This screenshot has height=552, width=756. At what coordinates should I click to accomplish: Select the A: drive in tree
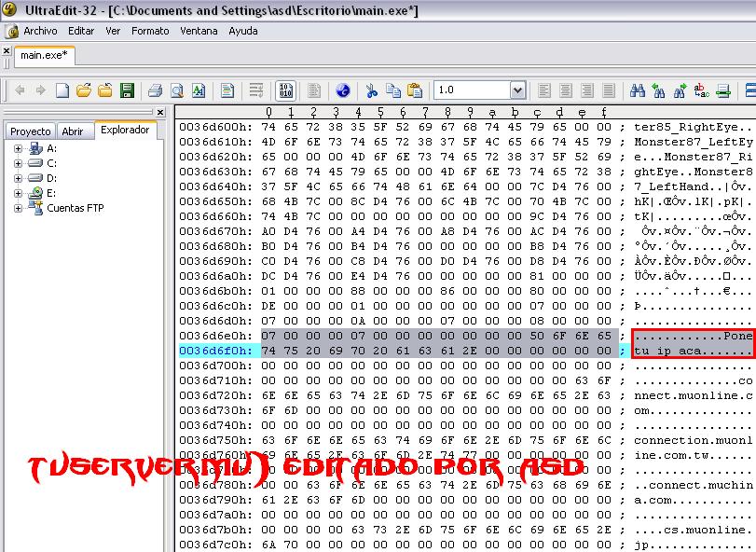51,148
